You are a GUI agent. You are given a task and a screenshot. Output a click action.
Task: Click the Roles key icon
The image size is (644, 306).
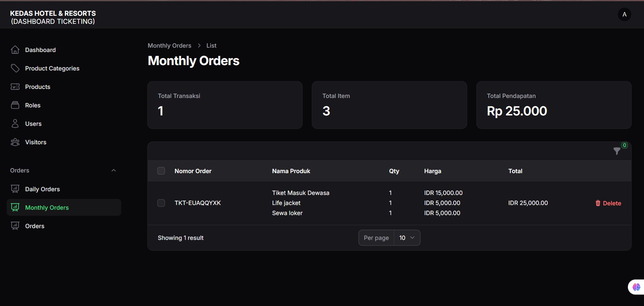click(15, 105)
